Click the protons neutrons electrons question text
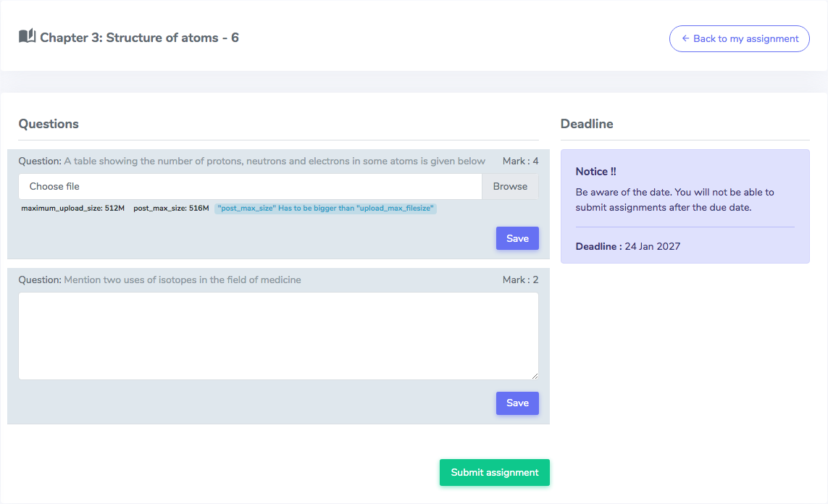 (275, 161)
